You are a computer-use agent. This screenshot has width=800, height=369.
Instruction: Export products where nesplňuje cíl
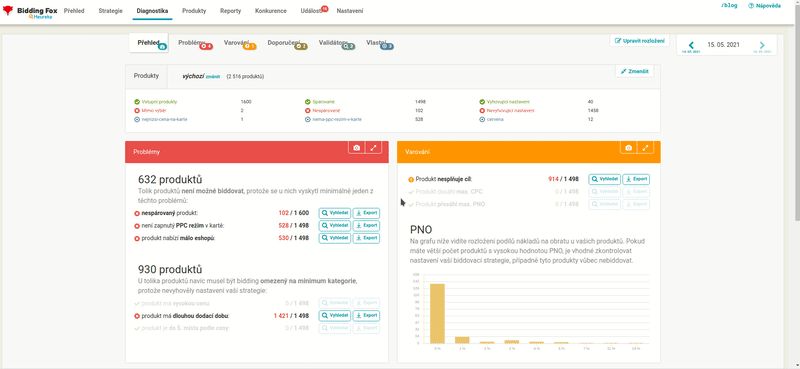pos(636,179)
